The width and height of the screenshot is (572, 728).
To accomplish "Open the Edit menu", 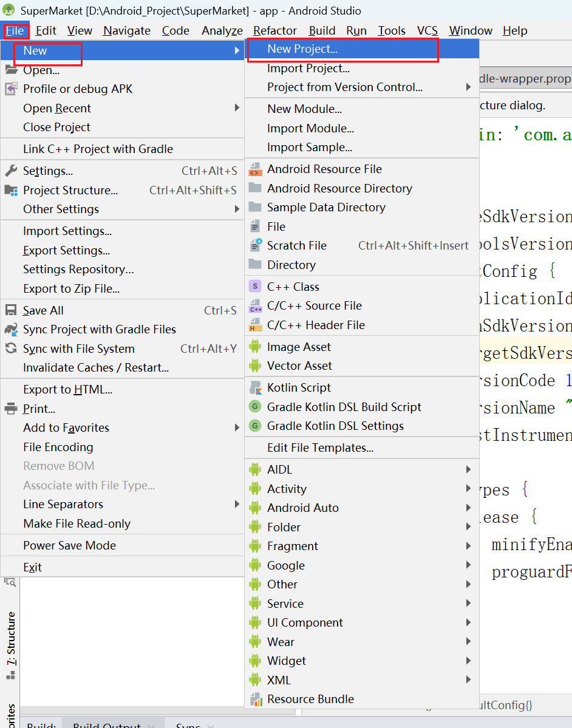I will (46, 30).
